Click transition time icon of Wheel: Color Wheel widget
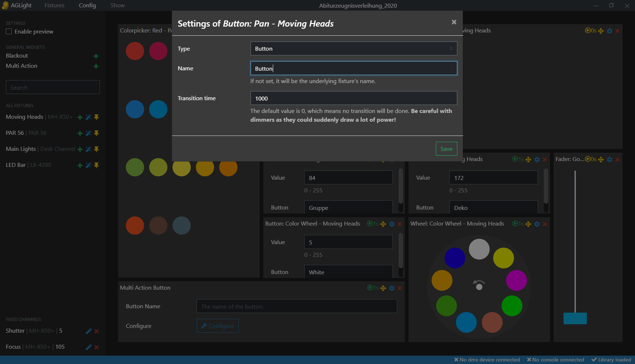This screenshot has height=364, width=635. click(x=518, y=224)
